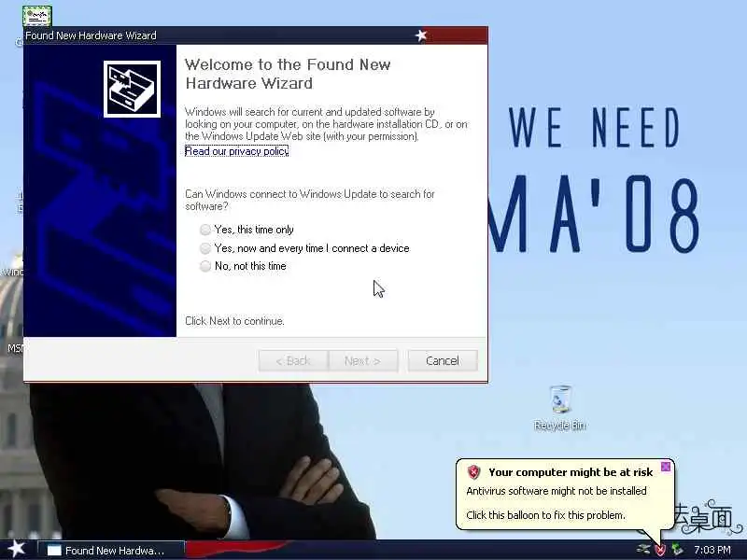Viewport: 747px width, 560px height.
Task: Click the desktop icon above the wizard window
Action: [36, 15]
